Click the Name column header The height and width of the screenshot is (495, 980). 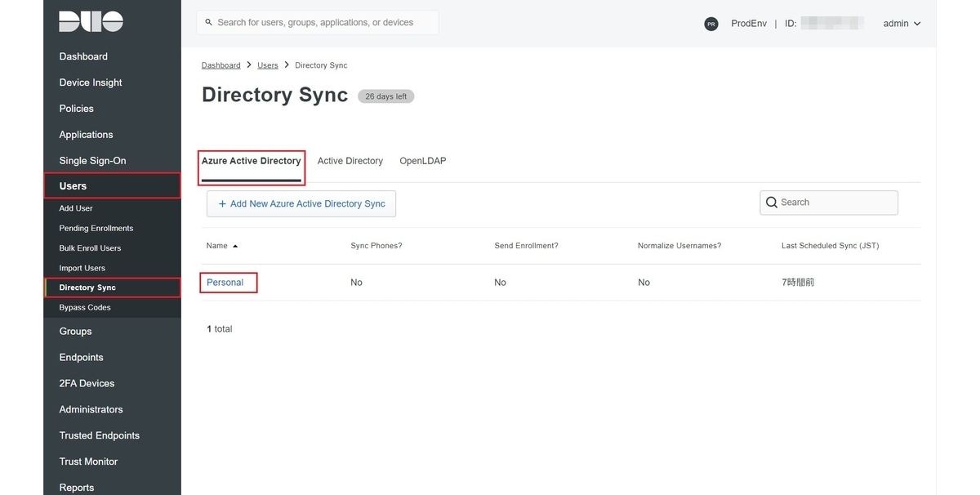tap(217, 246)
